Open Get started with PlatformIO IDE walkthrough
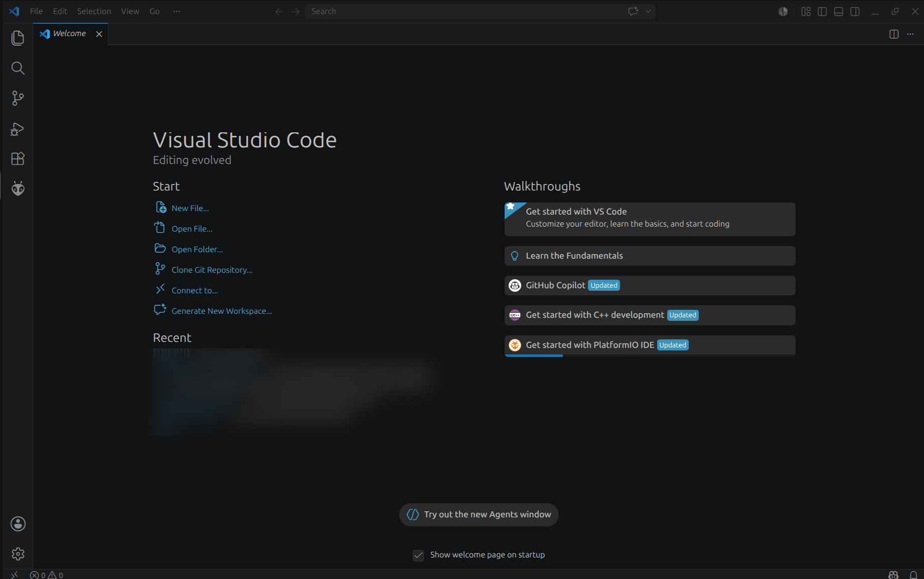Image resolution: width=924 pixels, height=579 pixels. [x=650, y=345]
